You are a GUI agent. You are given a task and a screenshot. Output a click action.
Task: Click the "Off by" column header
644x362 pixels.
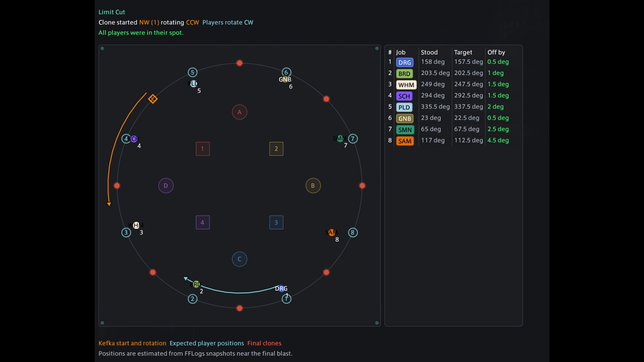pos(496,52)
